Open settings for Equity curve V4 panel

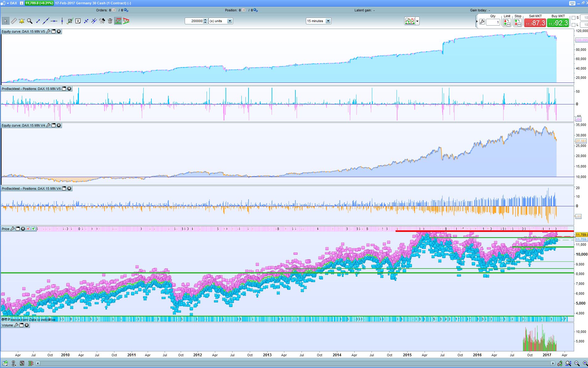48,125
